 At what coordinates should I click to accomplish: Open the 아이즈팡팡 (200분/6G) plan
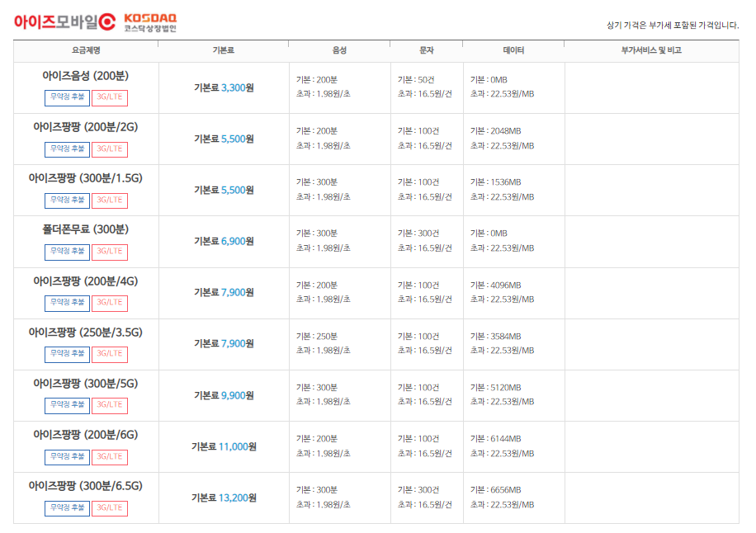(x=85, y=435)
